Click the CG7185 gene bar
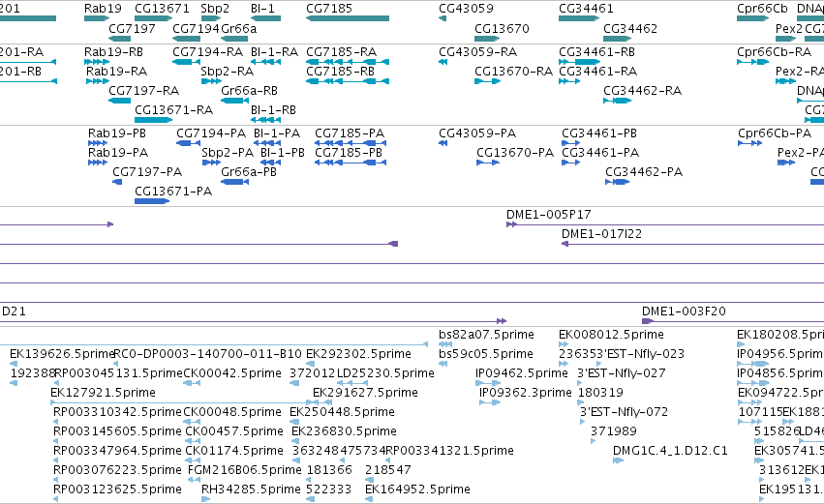Screen dimensions: 824x504 [348, 18]
